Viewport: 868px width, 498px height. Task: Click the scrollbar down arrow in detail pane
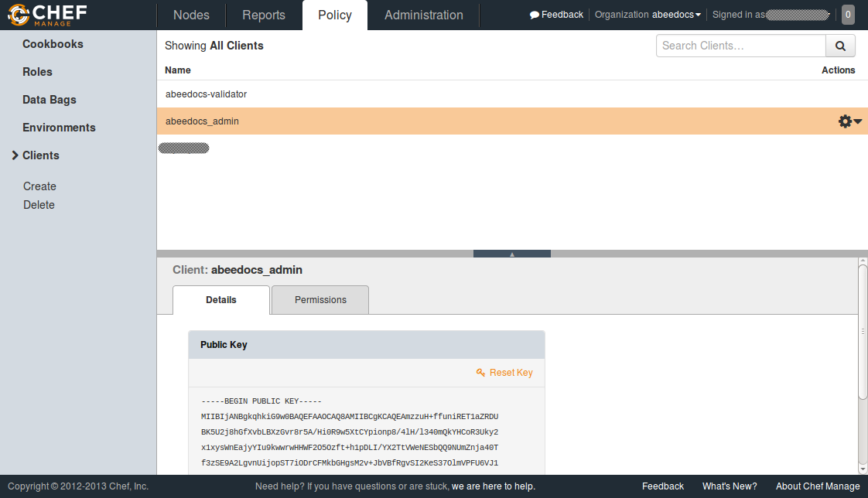click(863, 469)
